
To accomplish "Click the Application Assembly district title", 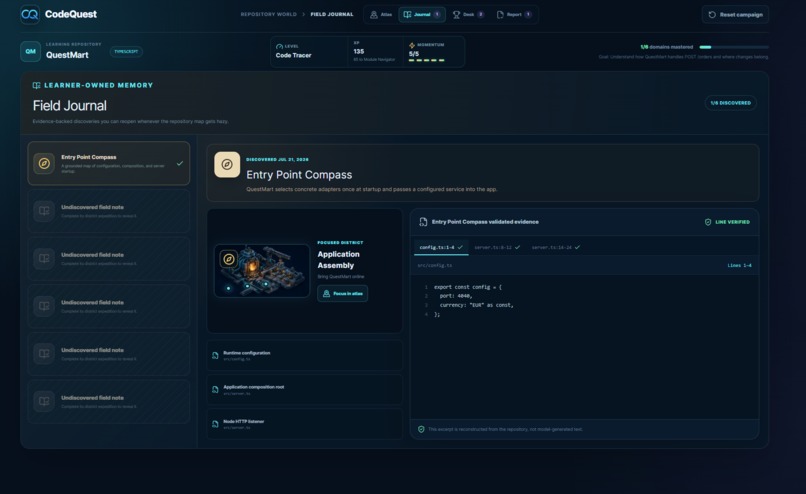I will (338, 260).
